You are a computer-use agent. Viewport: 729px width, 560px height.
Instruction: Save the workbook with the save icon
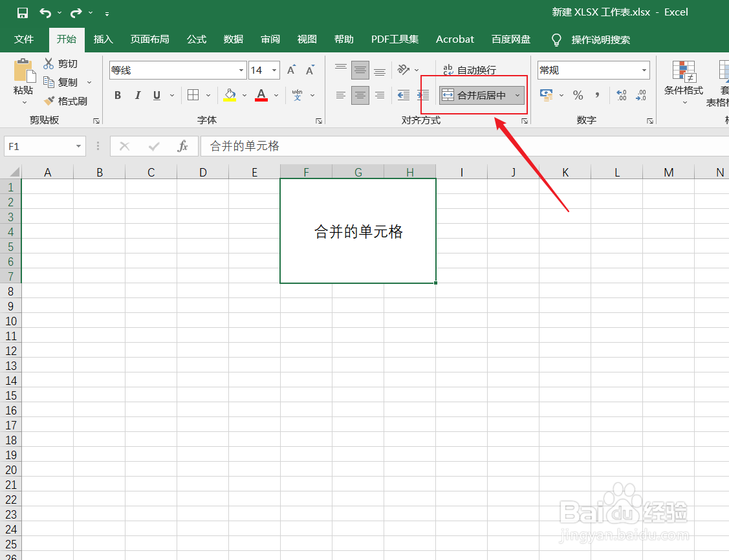click(x=22, y=13)
